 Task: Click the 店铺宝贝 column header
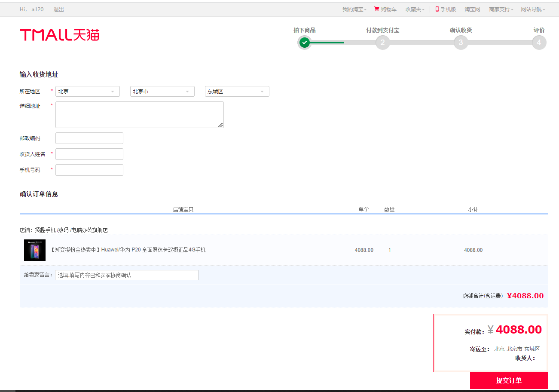(x=183, y=209)
